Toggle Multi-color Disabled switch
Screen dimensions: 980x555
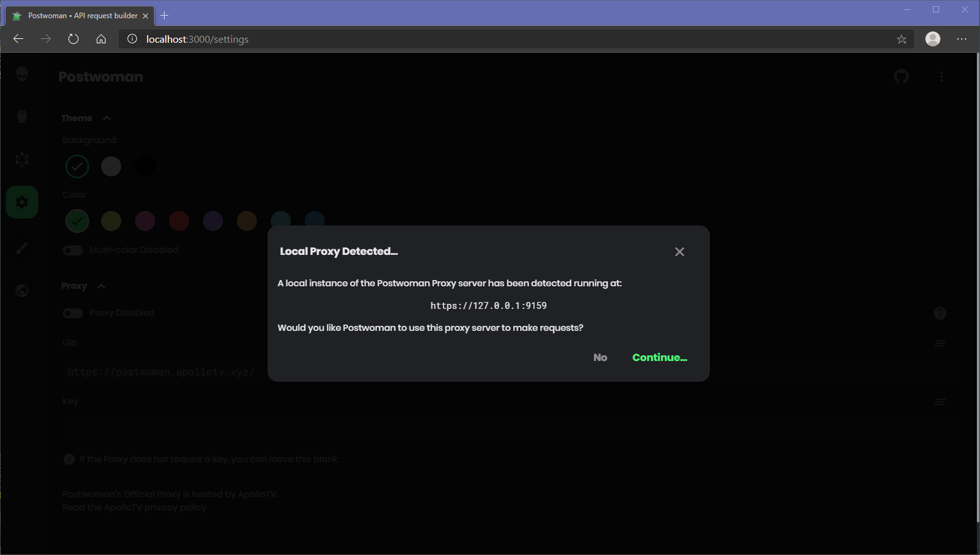click(73, 251)
